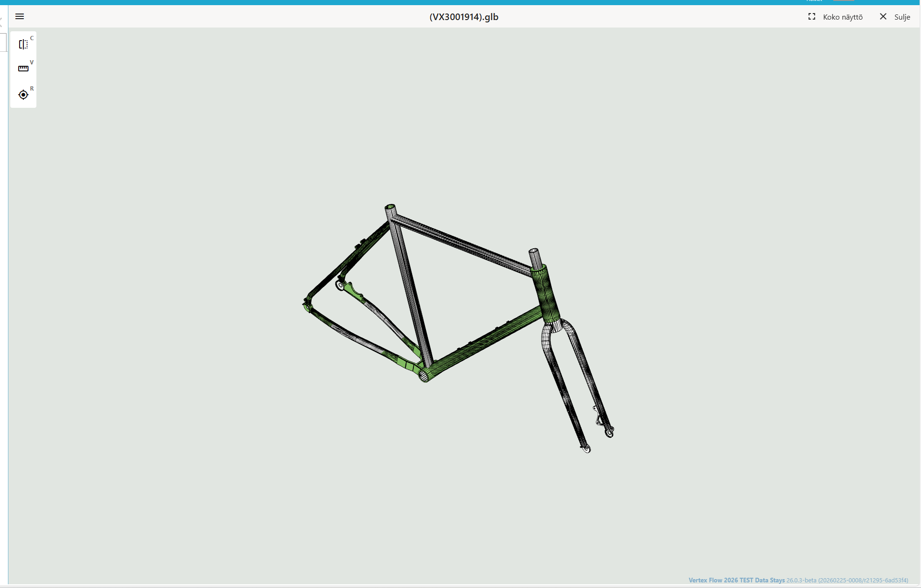Click the Koko näyttö label
Screen dimensions: 921x588
(843, 17)
